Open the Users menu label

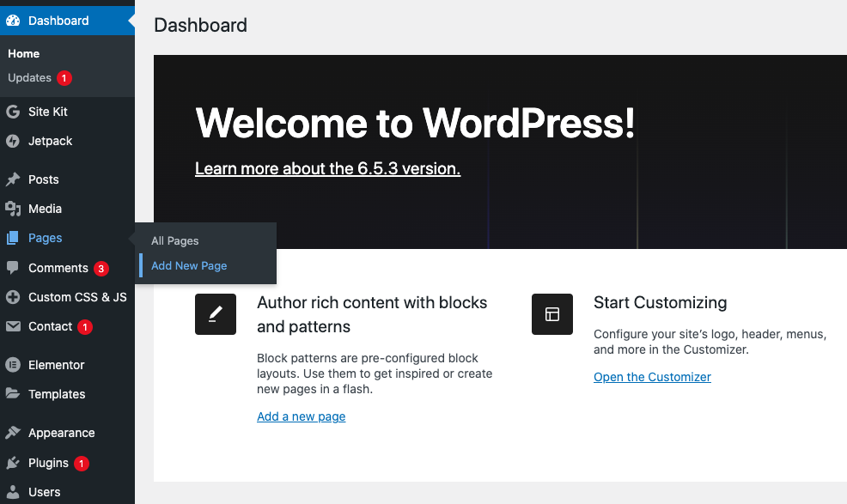click(45, 492)
